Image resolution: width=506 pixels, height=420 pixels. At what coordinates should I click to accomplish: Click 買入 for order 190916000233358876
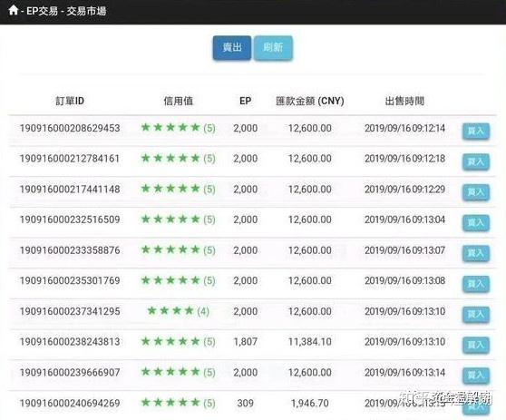[476, 253]
